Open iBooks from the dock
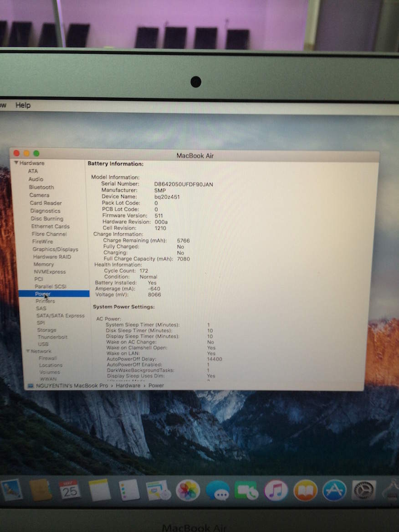 pyautogui.click(x=305, y=491)
